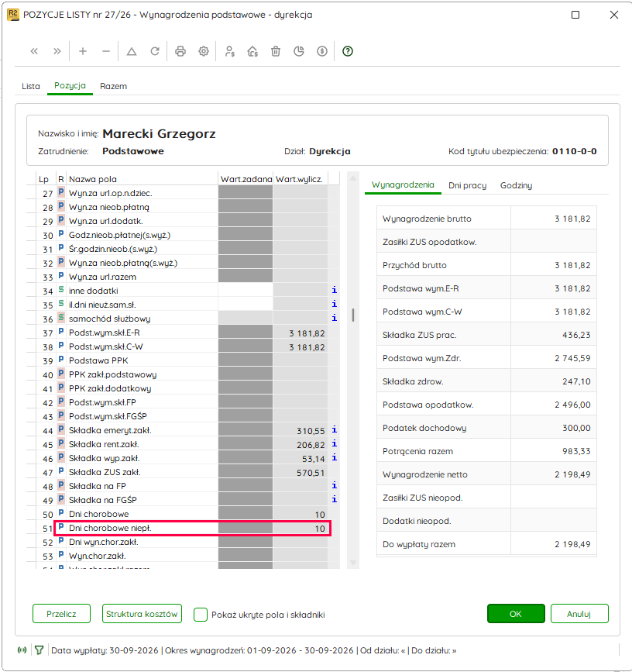Screen dimensions: 632x672
Task: Click the info icon for Składka emeryt.zakł.
Action: click(335, 430)
